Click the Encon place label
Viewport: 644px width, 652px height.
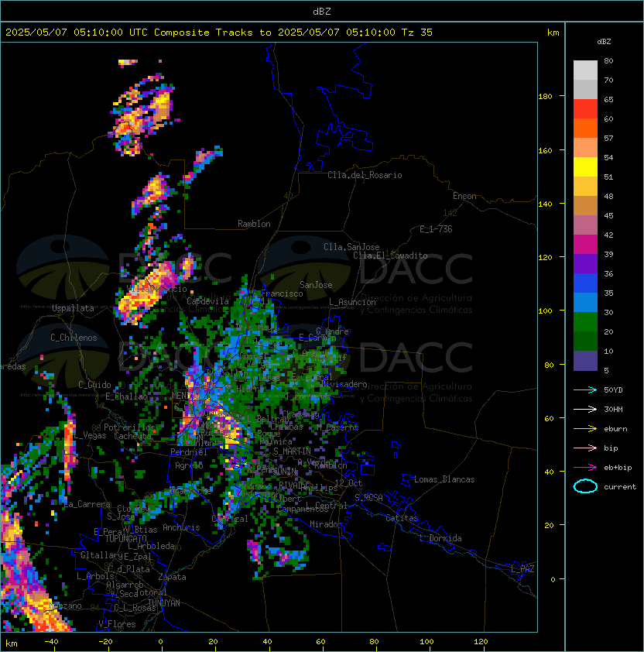click(x=464, y=196)
